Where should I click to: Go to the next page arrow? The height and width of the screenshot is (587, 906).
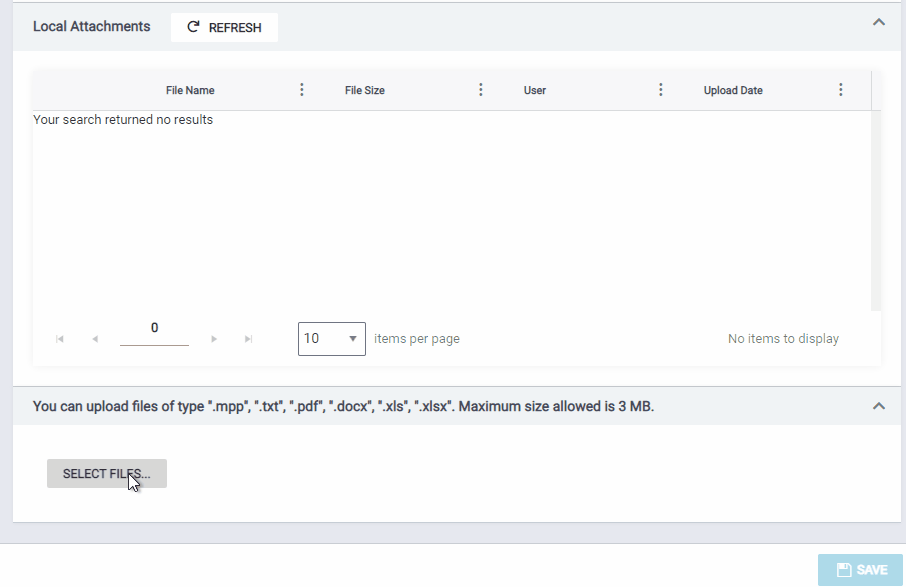click(x=214, y=339)
